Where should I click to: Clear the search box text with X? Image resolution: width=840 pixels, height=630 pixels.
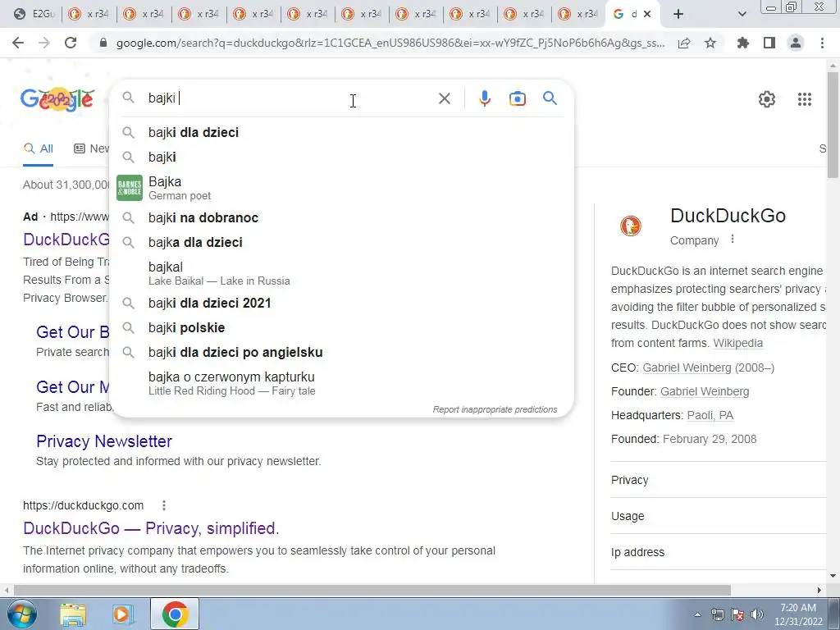444,98
